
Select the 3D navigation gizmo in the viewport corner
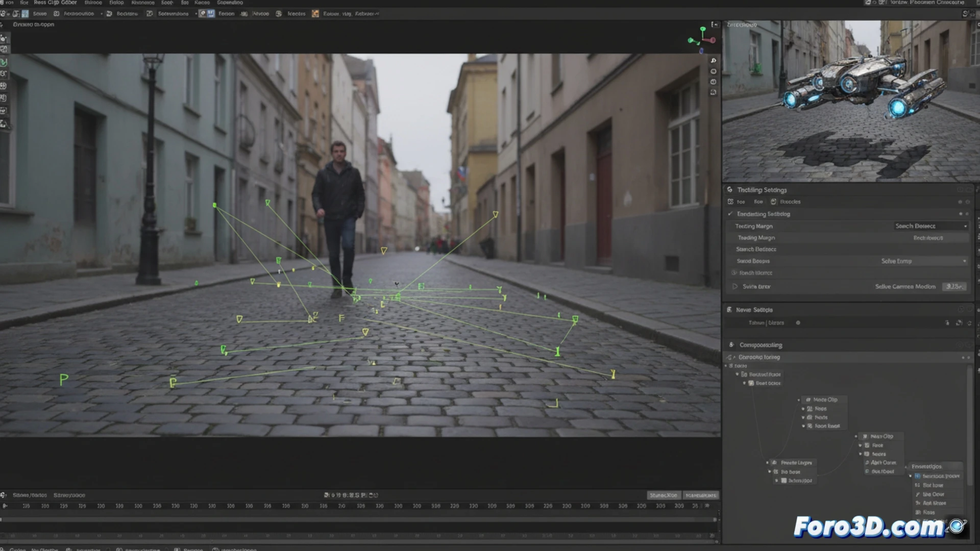click(702, 40)
